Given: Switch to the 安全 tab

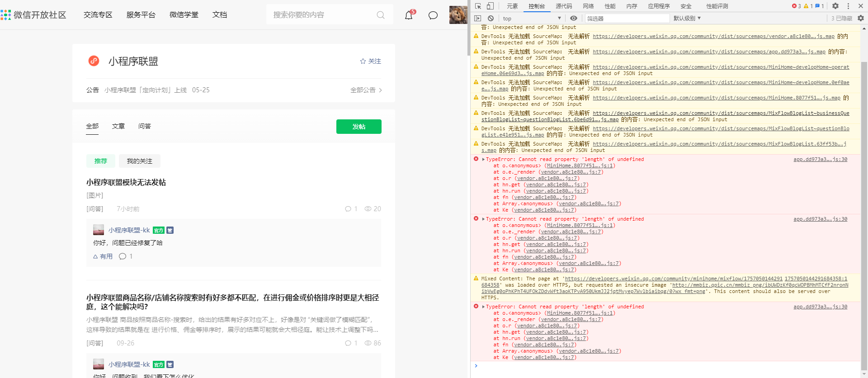Looking at the screenshot, I should click(686, 6).
